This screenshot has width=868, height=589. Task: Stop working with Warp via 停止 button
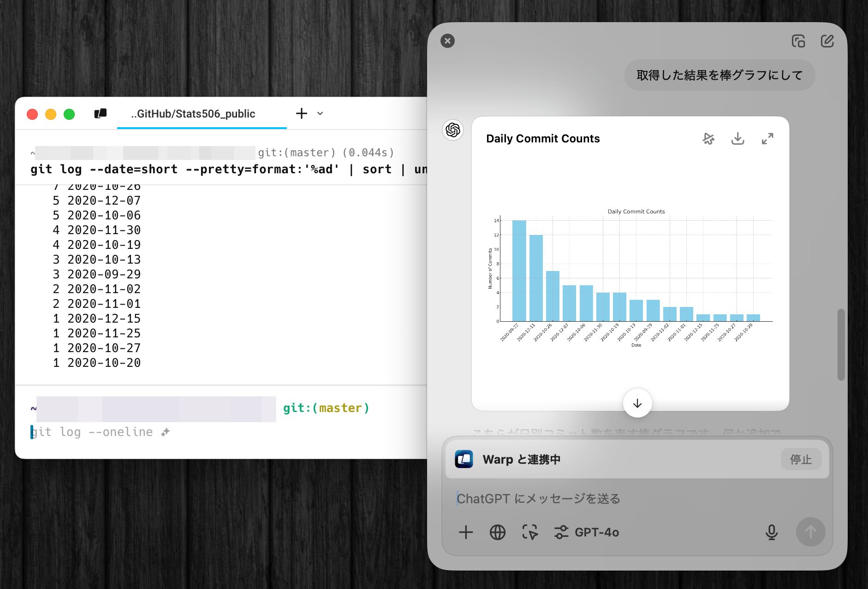800,459
